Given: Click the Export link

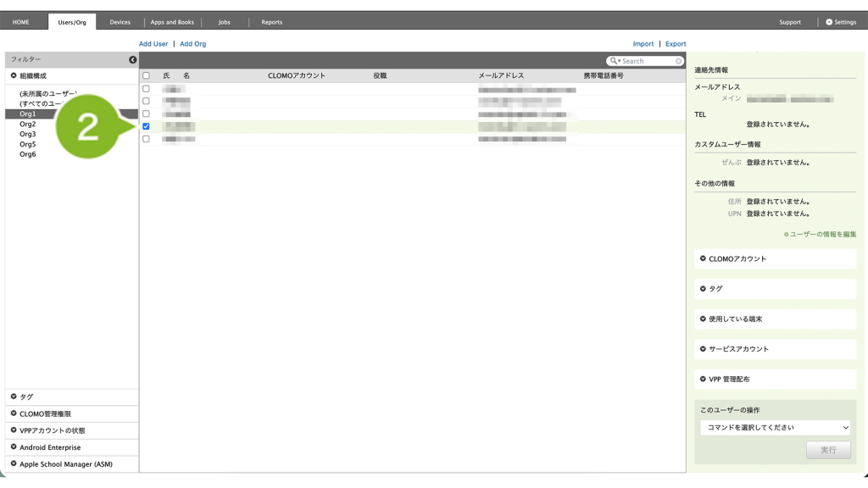Looking at the screenshot, I should point(676,44).
